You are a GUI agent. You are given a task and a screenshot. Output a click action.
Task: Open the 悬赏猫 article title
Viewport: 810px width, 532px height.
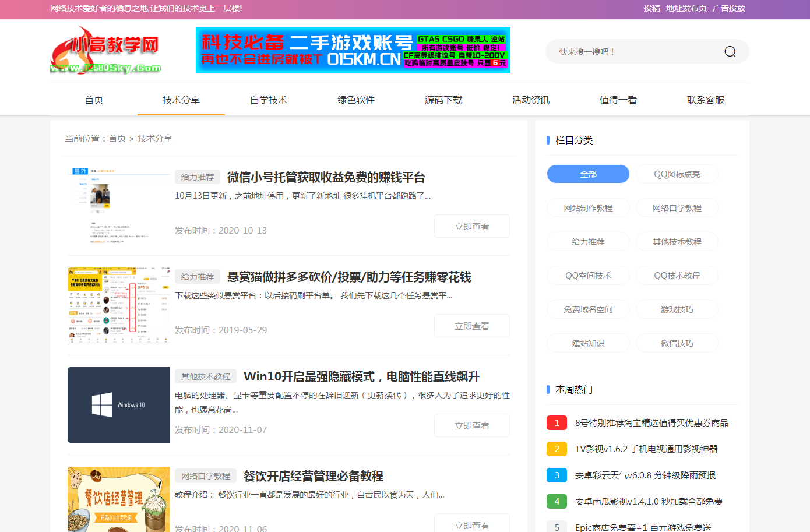coord(348,277)
